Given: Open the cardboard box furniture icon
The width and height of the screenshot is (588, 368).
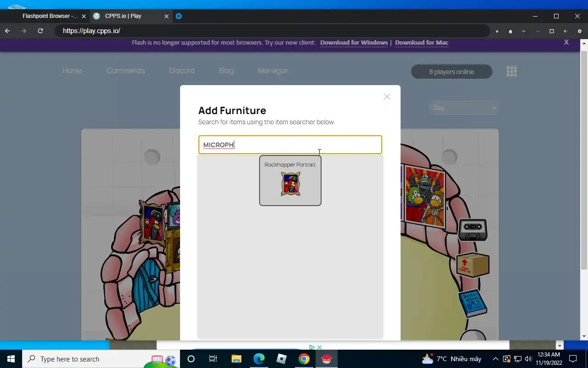Looking at the screenshot, I should (473, 265).
